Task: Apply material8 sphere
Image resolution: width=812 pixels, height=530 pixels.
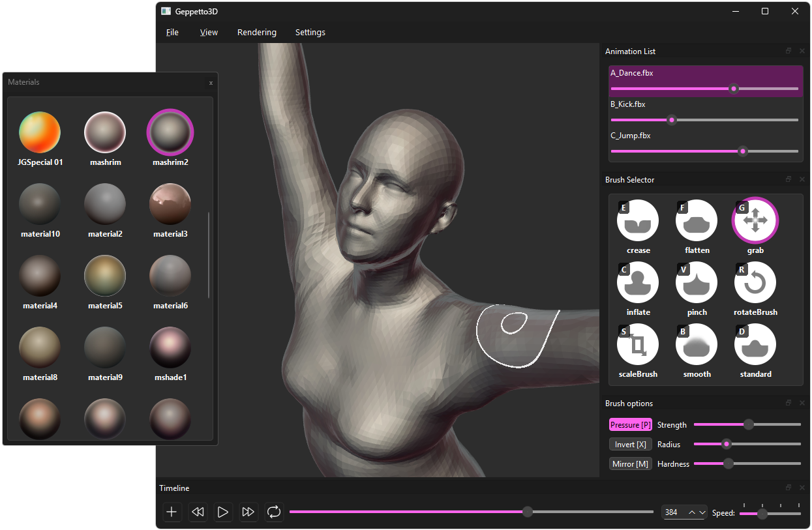Action: 40,347
